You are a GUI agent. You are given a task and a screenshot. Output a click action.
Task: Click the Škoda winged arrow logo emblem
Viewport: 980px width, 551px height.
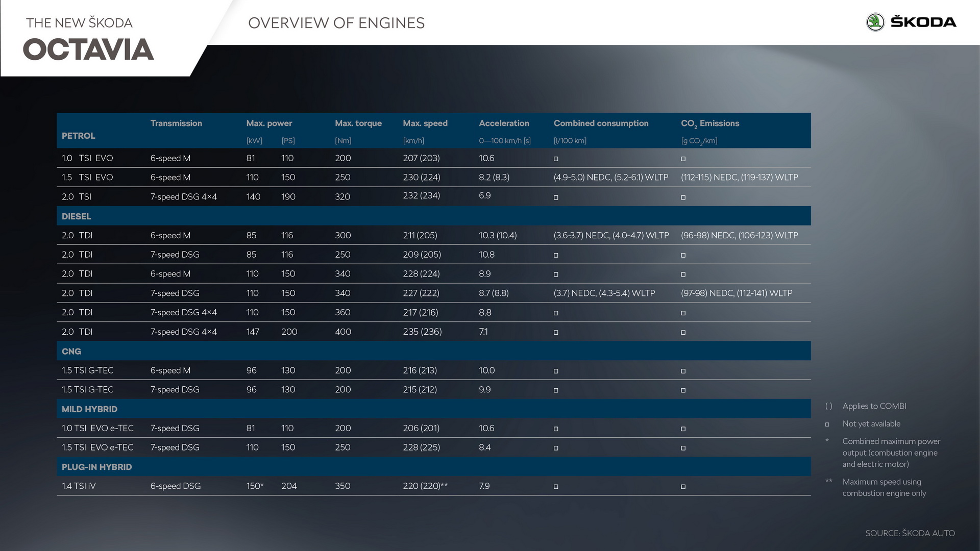pyautogui.click(x=875, y=22)
